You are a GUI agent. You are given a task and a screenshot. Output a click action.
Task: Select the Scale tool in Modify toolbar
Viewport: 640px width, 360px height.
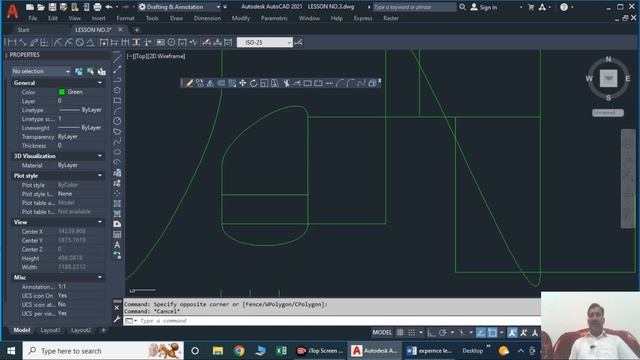point(264,83)
